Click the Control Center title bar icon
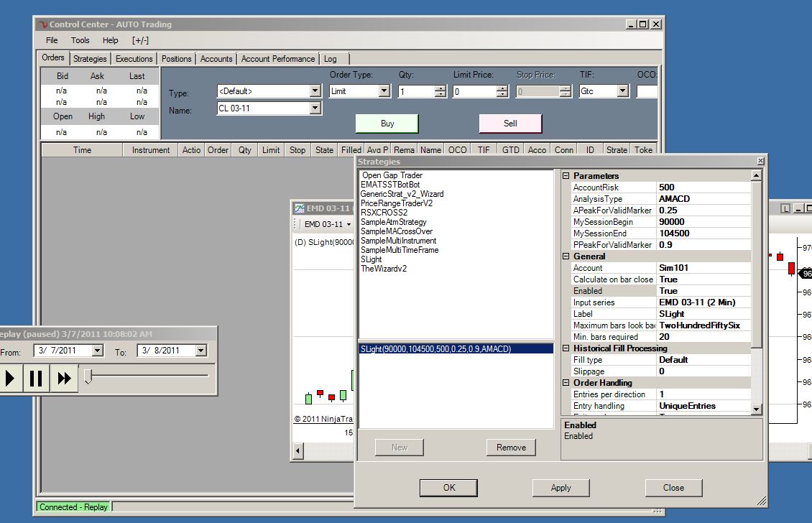Screen dimensions: 812x523 [x=43, y=24]
